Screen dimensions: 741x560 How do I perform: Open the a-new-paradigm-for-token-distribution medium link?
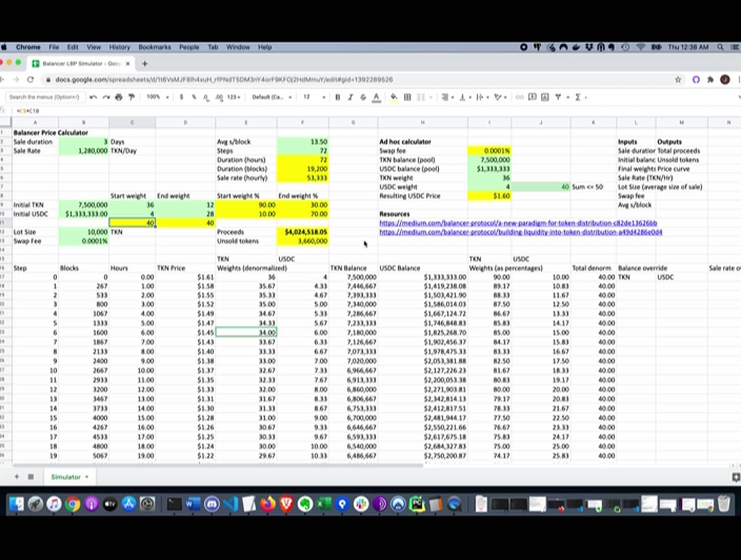pyautogui.click(x=518, y=223)
